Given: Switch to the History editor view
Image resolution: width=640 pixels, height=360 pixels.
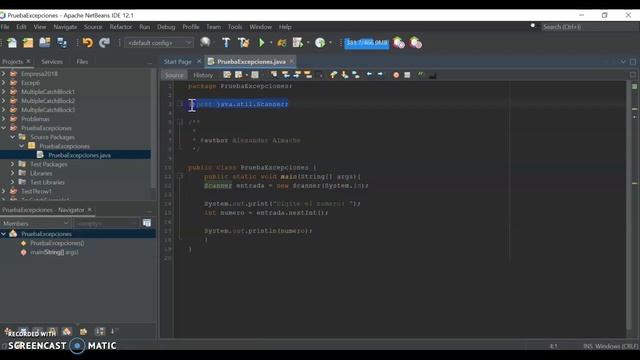Looking at the screenshot, I should [x=203, y=75].
